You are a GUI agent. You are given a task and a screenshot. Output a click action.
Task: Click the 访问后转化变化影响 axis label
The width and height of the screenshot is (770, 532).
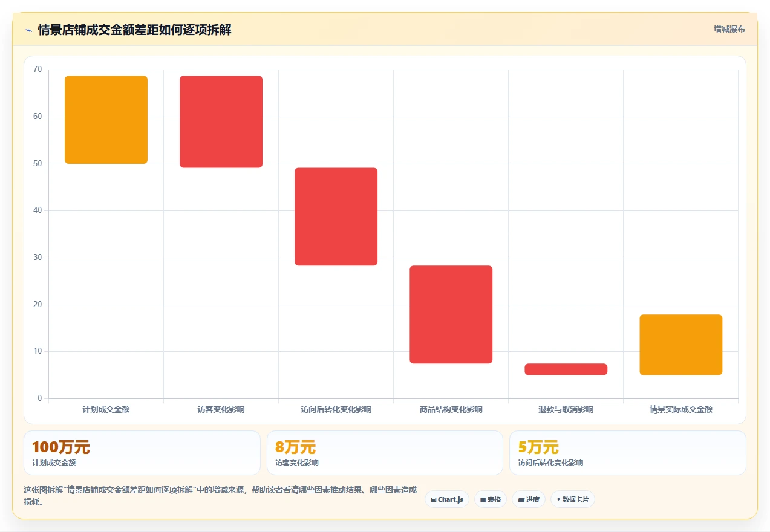(336, 409)
